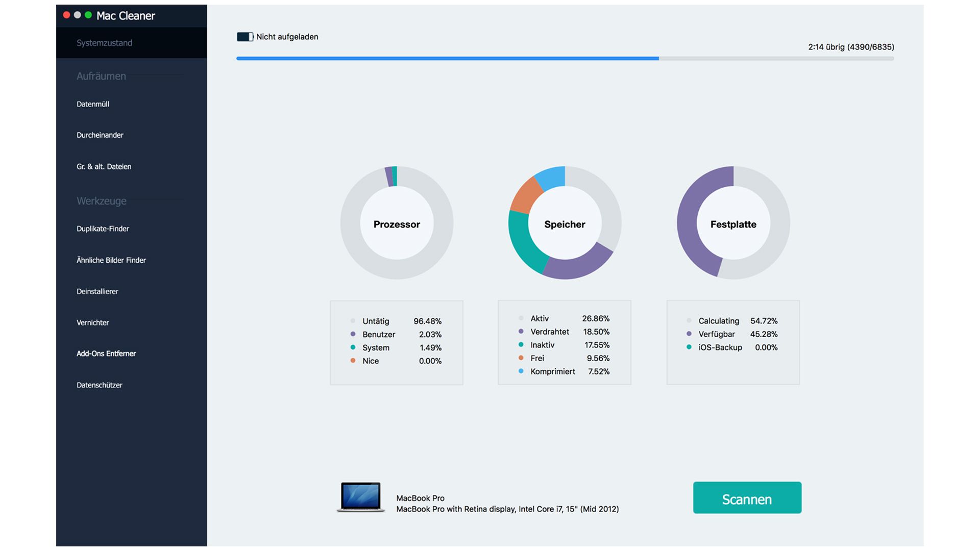Image resolution: width=980 pixels, height=551 pixels.
Task: Select the Speicher donut chart
Action: pos(564,224)
